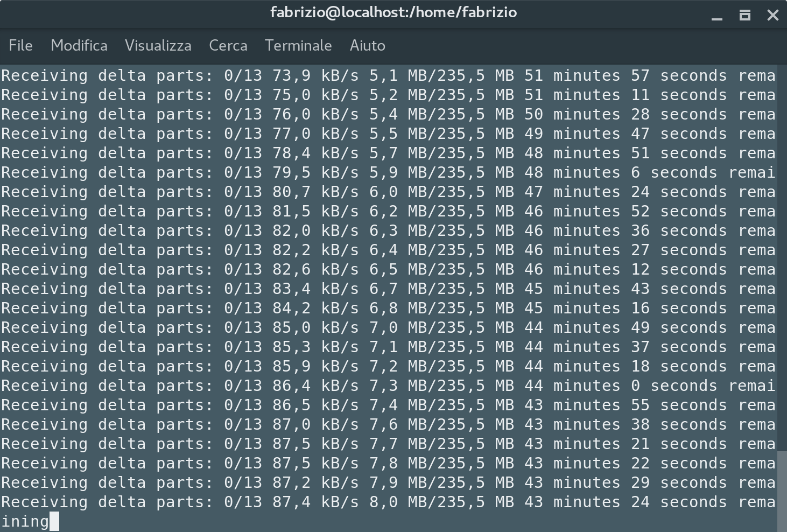Close the terminal window
This screenshot has height=532, width=787.
click(773, 15)
